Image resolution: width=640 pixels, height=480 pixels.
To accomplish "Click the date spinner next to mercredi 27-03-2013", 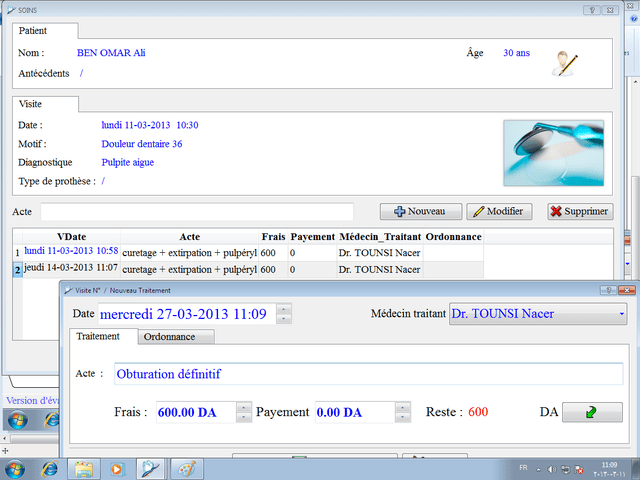I will pos(283,314).
